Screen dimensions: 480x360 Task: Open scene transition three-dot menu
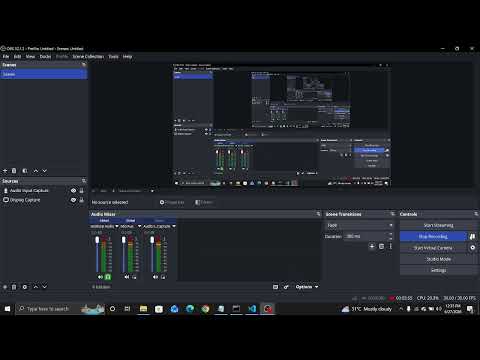point(390,246)
